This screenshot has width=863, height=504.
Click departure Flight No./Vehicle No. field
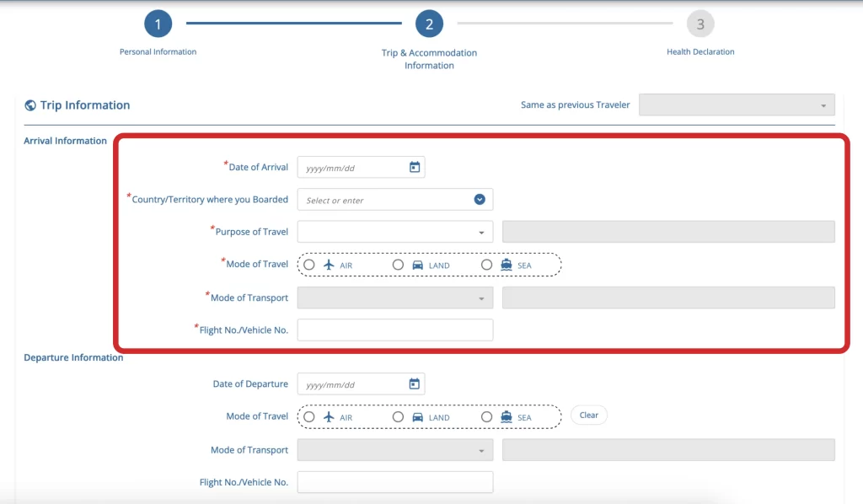click(x=395, y=482)
